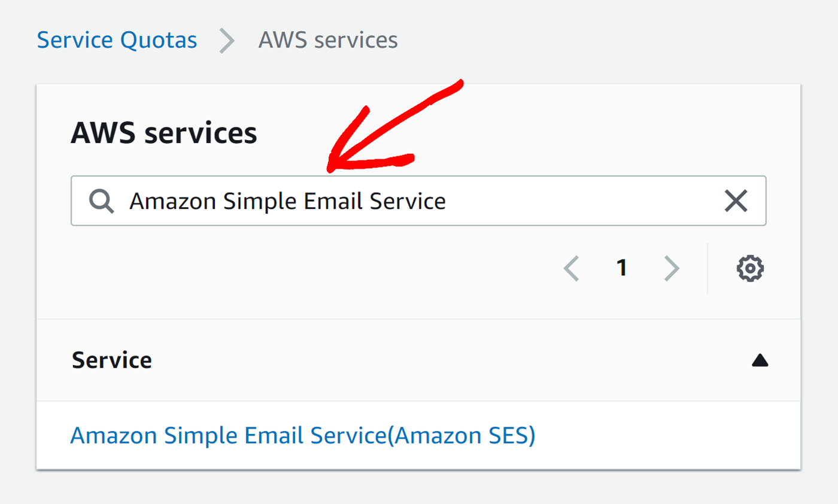Click the Service column header

[111, 360]
